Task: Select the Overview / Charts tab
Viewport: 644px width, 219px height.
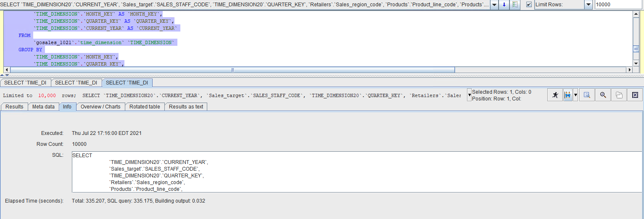Action: (x=100, y=107)
